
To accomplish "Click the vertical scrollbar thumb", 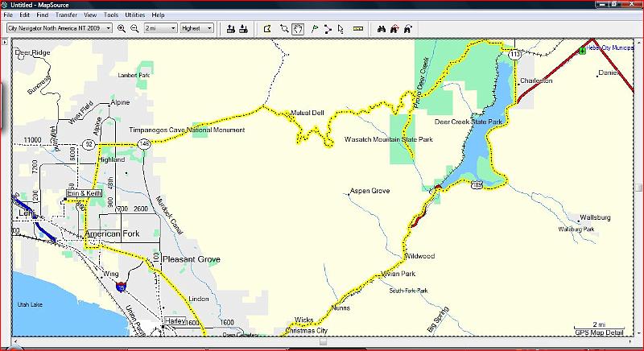I will point(640,188).
